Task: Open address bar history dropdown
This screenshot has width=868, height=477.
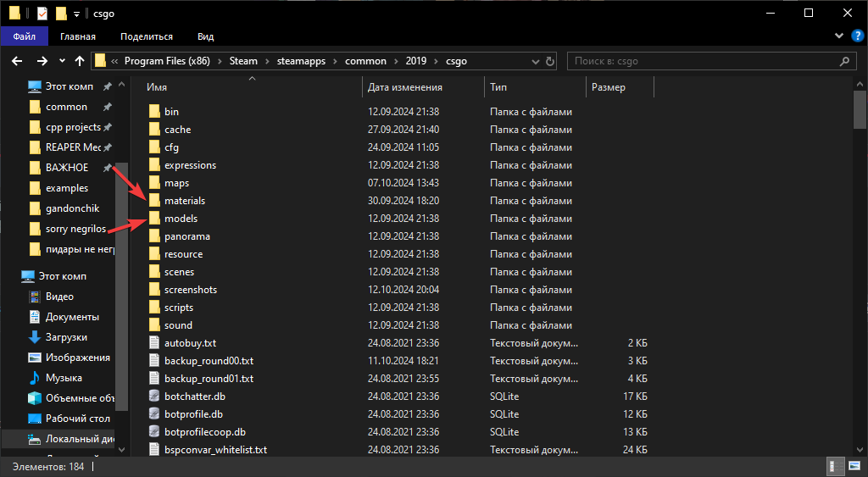Action: point(536,61)
